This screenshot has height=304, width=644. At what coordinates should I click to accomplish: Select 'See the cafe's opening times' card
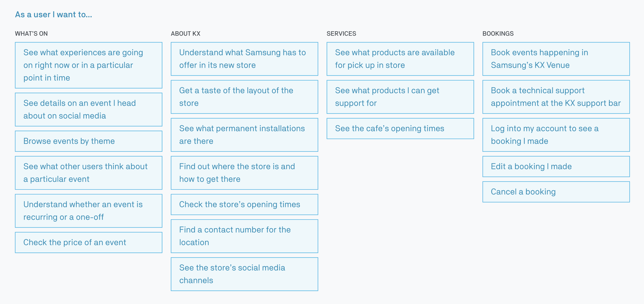(400, 128)
